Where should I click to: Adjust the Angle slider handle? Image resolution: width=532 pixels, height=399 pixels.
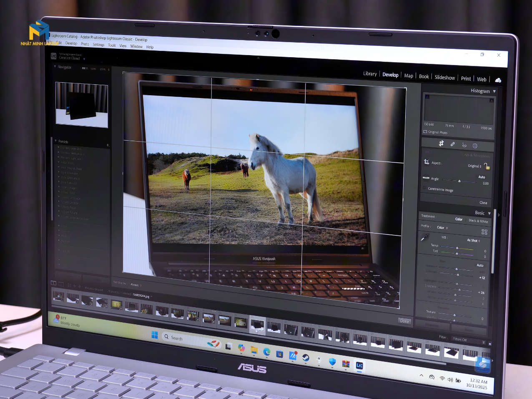pyautogui.click(x=459, y=181)
